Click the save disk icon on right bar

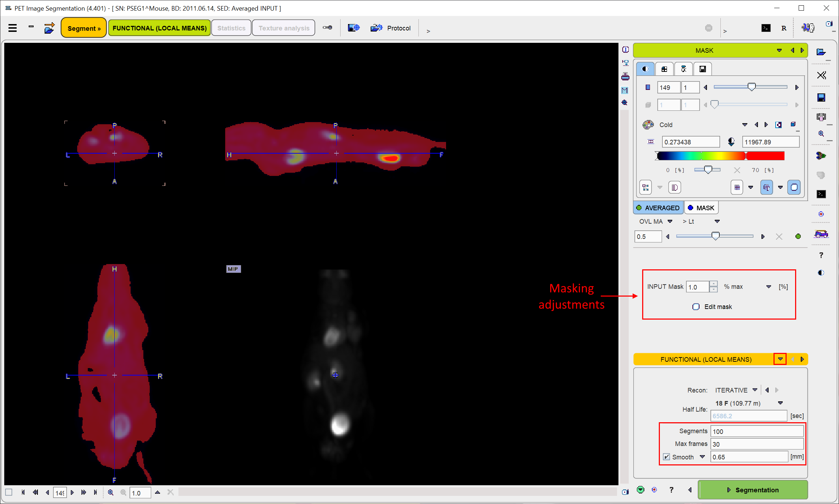point(821,98)
